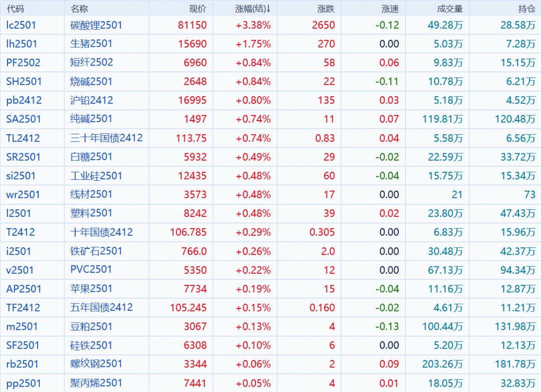Open contract code lc2501
541x392 pixels.
(x=21, y=25)
